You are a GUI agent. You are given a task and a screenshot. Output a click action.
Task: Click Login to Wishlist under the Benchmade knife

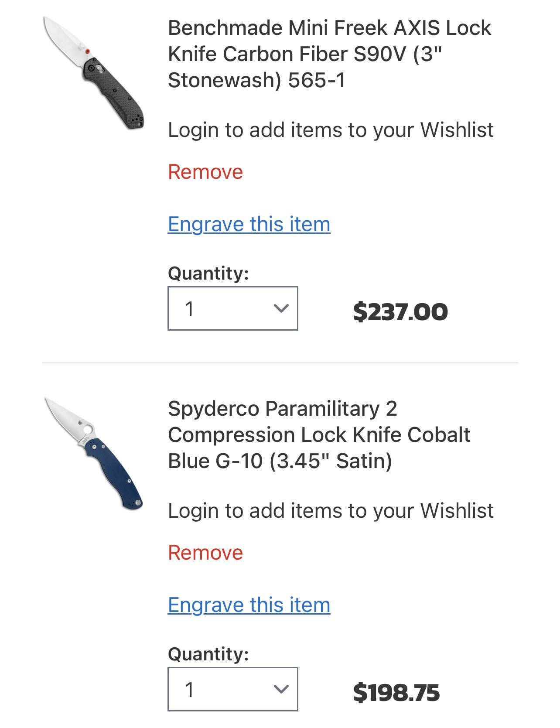(331, 130)
